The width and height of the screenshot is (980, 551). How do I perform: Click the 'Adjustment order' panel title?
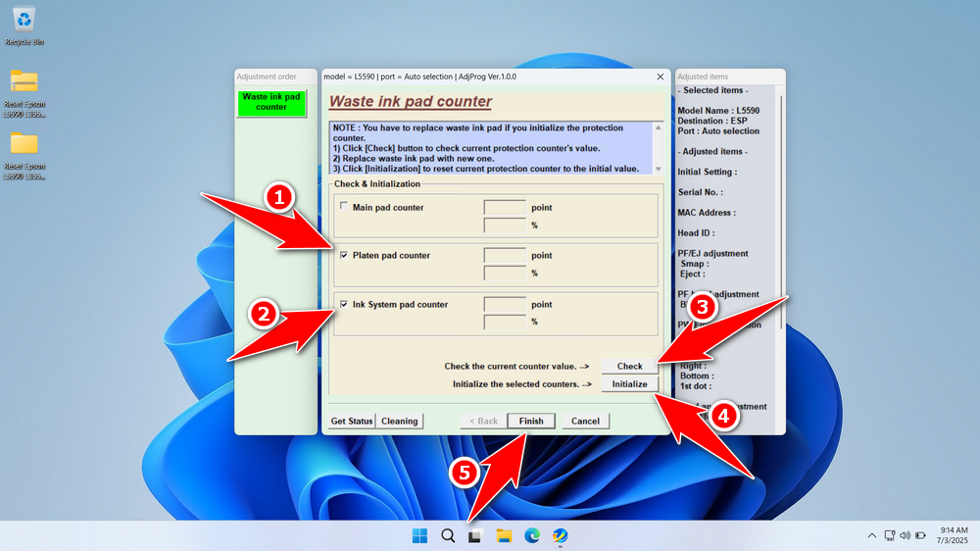click(x=267, y=76)
